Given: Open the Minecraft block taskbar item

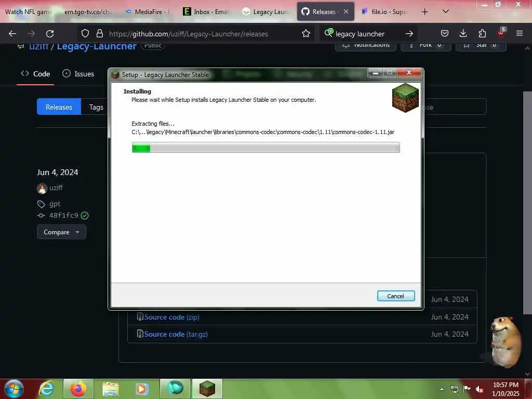Looking at the screenshot, I should tap(207, 389).
